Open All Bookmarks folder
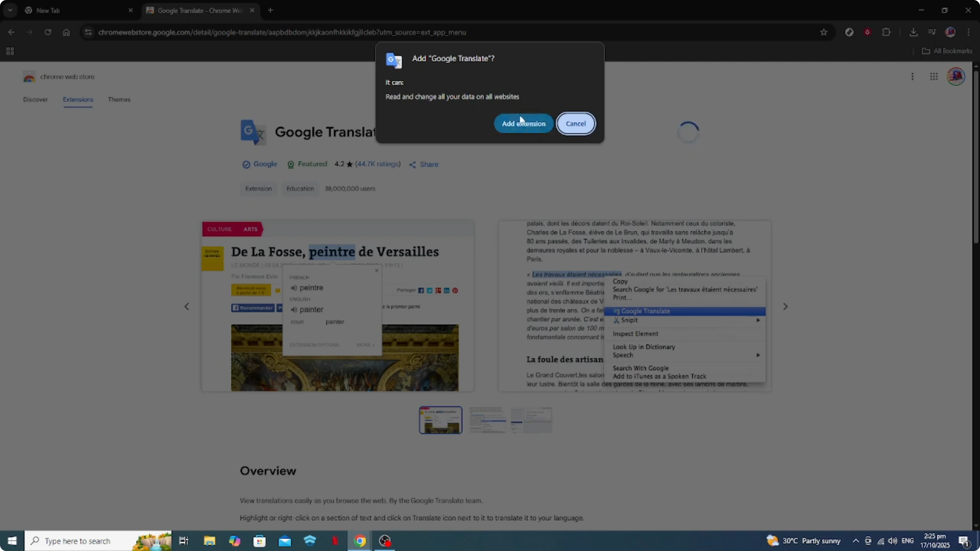This screenshot has width=980, height=551. pos(947,51)
